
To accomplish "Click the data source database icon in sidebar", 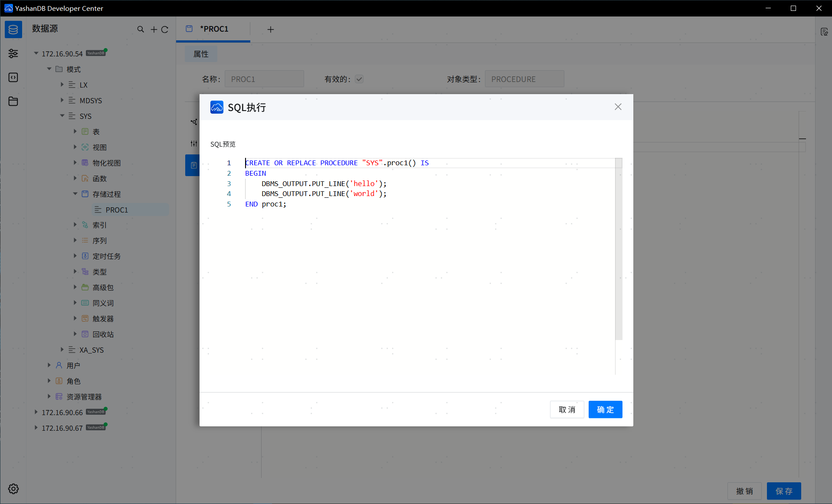I will pyautogui.click(x=13, y=29).
